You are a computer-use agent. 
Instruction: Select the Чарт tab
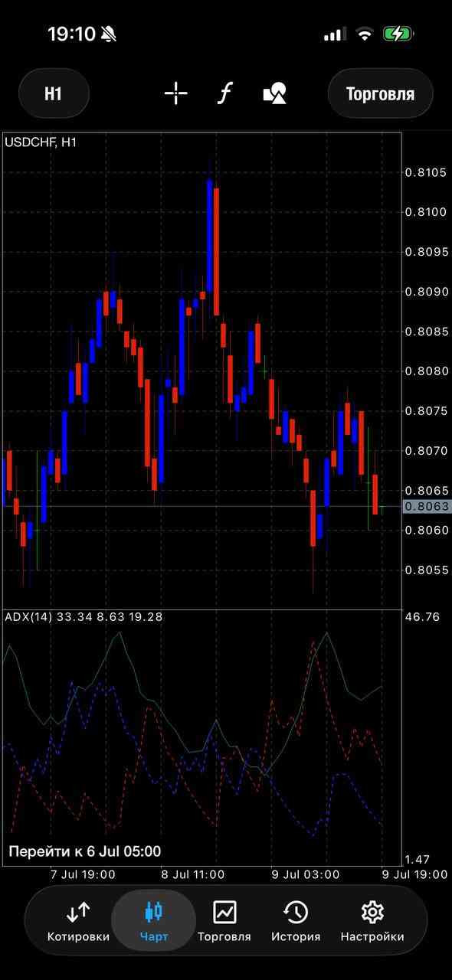(154, 921)
